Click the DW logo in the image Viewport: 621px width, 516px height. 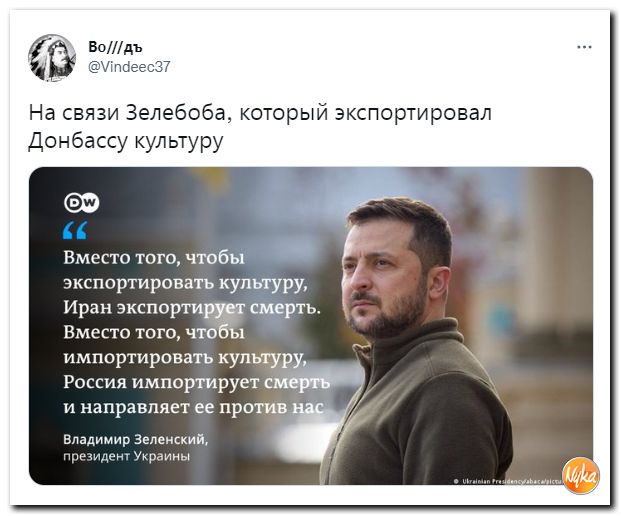point(82,203)
